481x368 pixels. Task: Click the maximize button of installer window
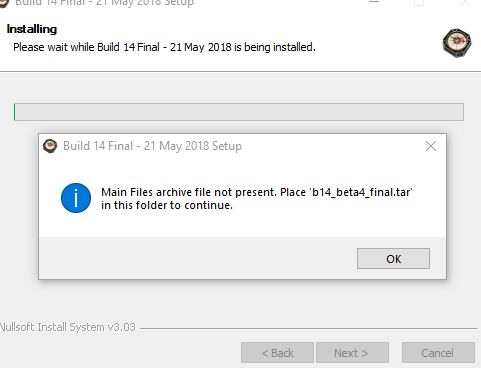(x=419, y=2)
